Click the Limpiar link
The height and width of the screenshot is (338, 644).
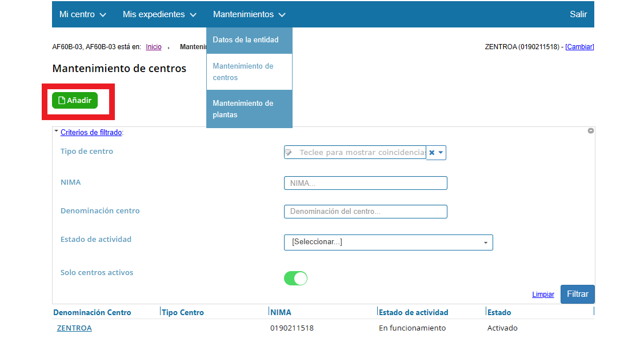[x=543, y=295]
